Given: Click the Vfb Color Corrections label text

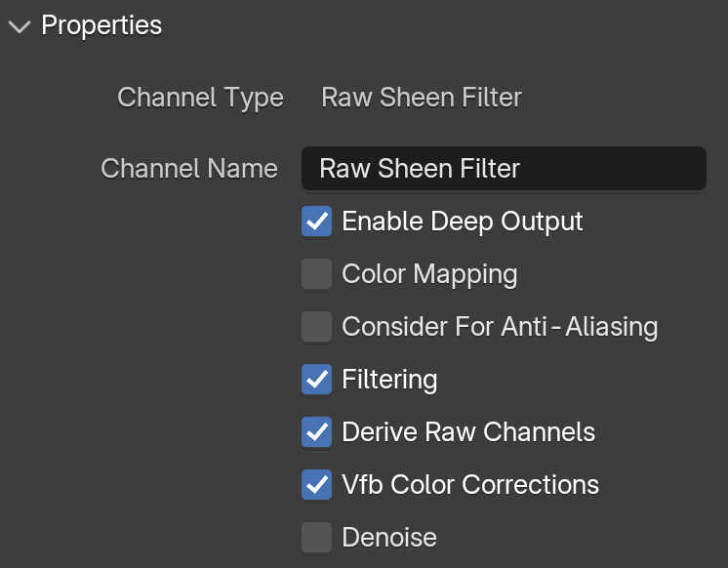Looking at the screenshot, I should tap(470, 484).
